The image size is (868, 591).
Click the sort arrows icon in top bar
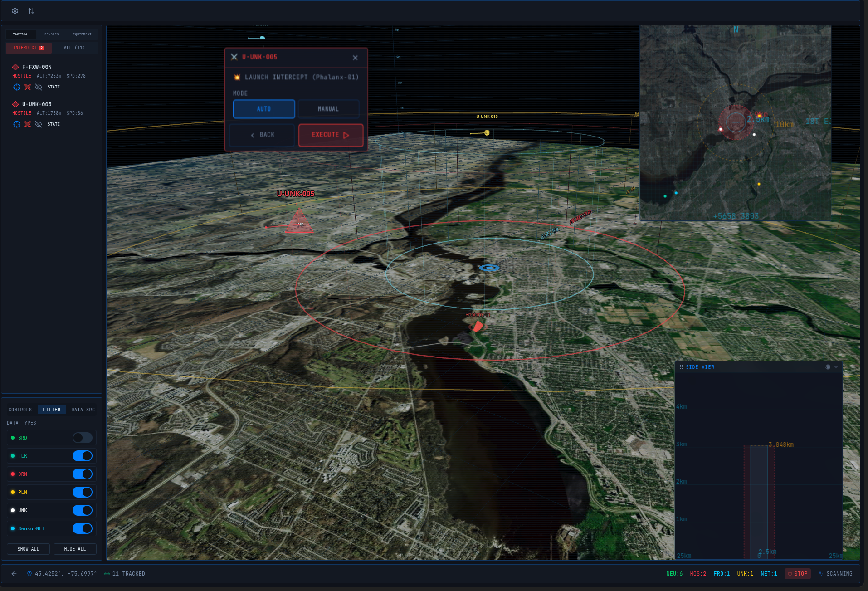pos(31,11)
